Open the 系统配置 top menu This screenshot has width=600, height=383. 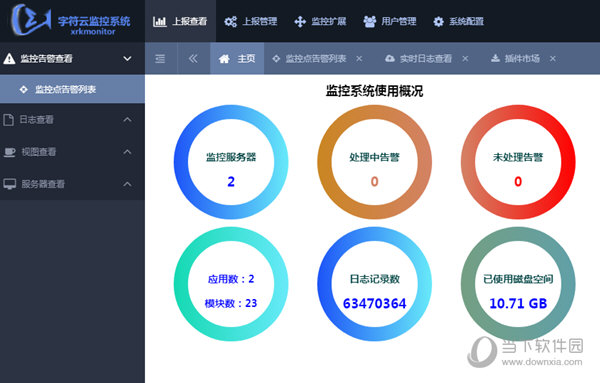(x=458, y=21)
